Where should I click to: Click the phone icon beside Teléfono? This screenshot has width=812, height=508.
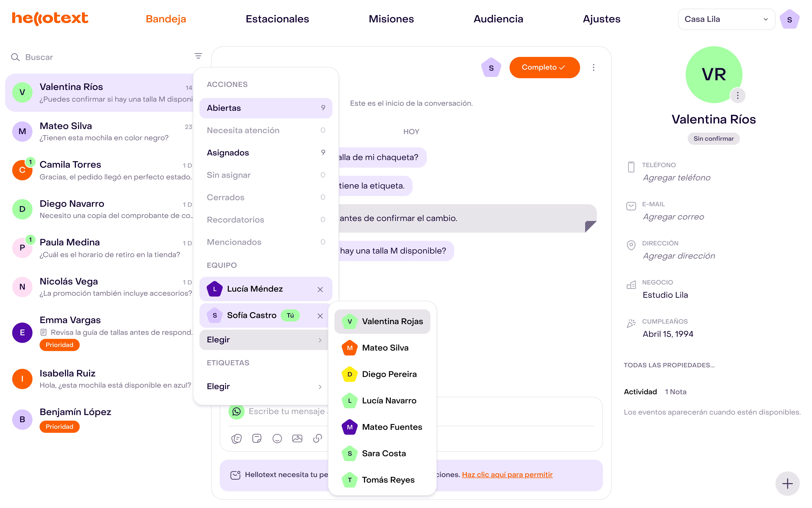click(x=631, y=167)
